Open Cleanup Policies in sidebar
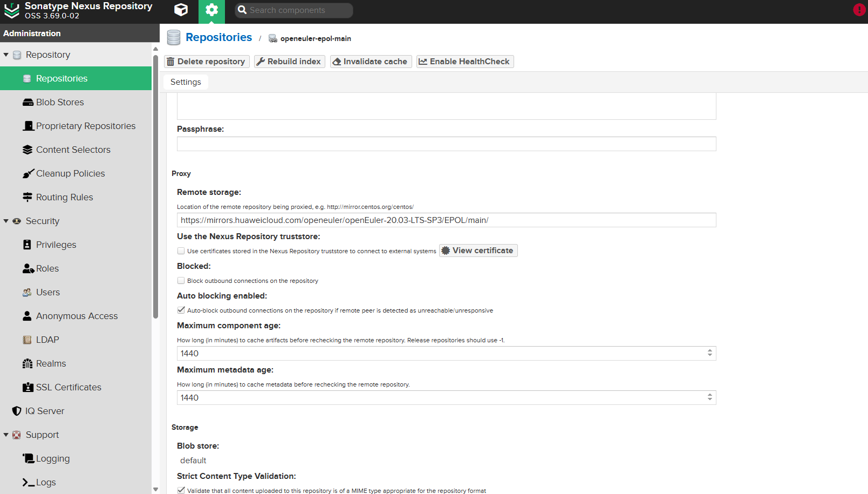Image resolution: width=868 pixels, height=494 pixels. point(70,173)
